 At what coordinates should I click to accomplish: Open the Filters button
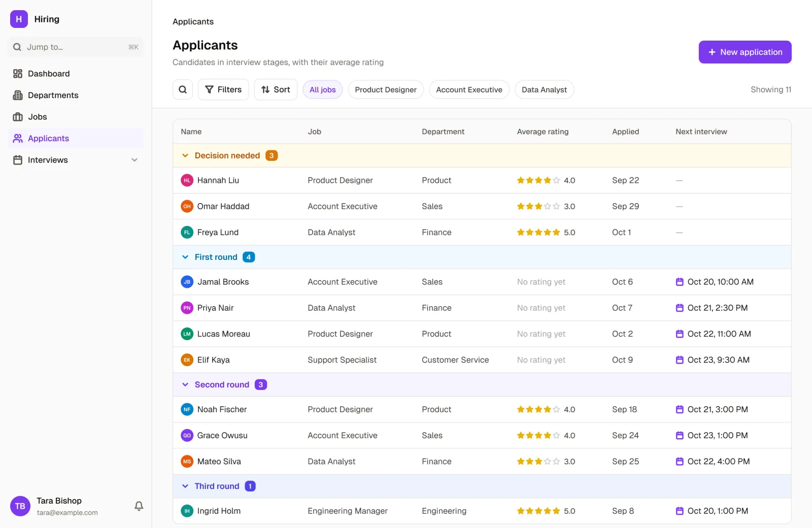(223, 89)
